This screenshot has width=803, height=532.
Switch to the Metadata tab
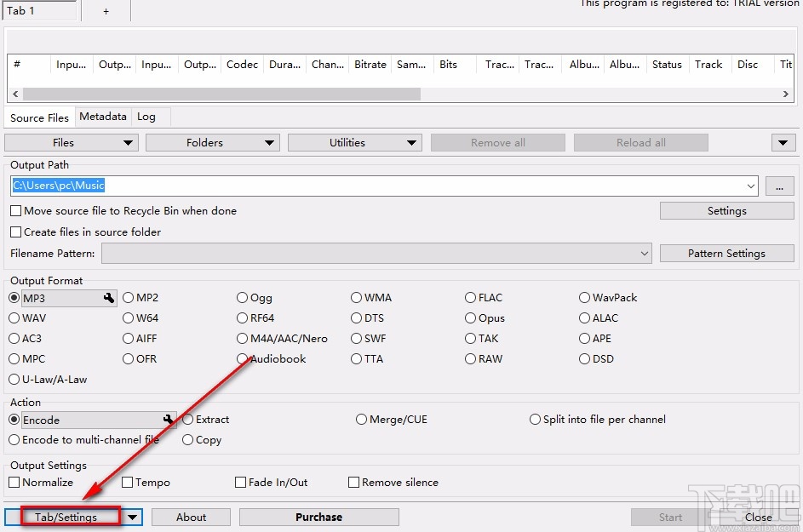pos(103,117)
